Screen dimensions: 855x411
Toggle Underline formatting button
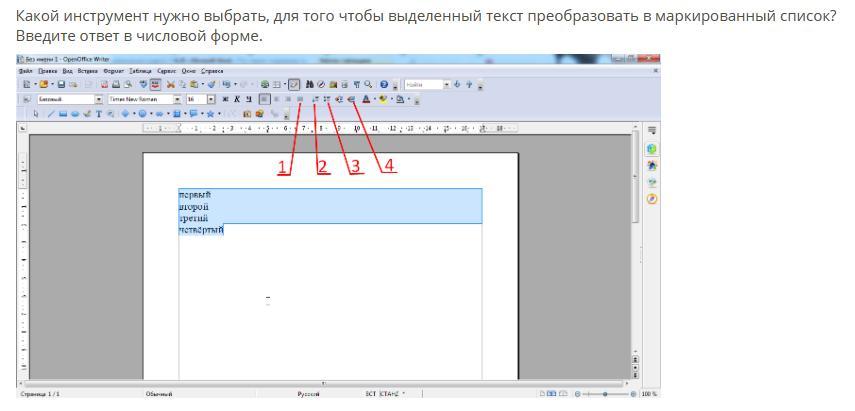249,99
